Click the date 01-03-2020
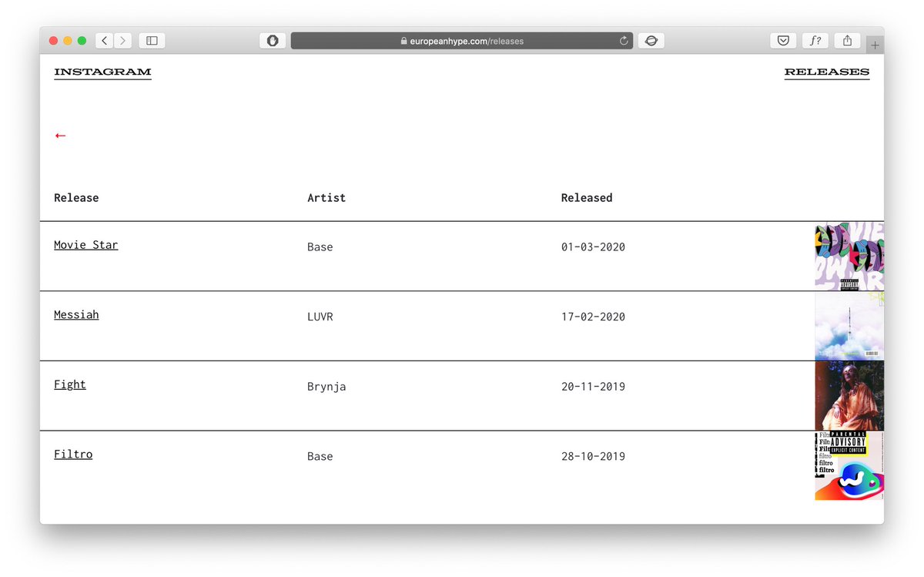Screen dimensions: 924x577 point(593,247)
